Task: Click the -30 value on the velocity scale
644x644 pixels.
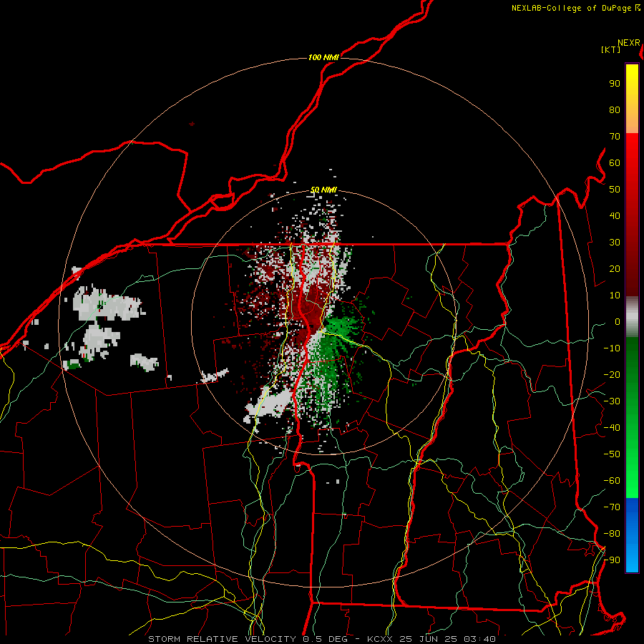Action: (x=612, y=401)
